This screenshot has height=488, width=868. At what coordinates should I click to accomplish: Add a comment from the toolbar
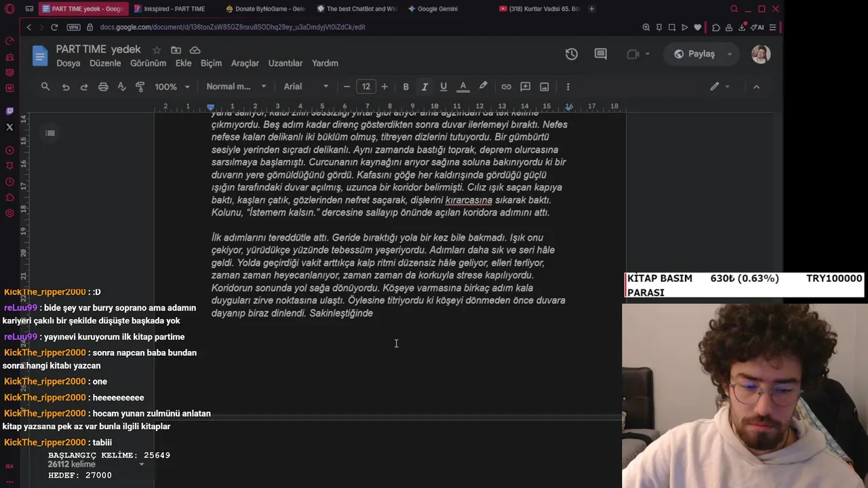tap(525, 87)
